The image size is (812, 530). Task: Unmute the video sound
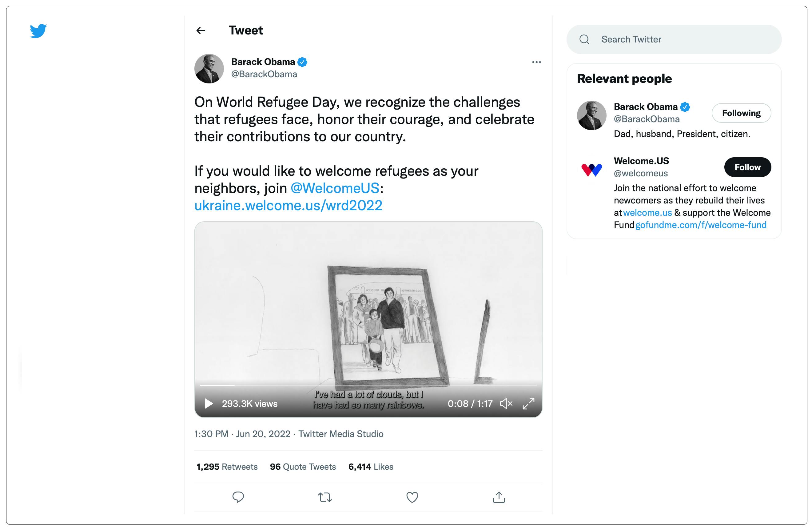(x=506, y=404)
